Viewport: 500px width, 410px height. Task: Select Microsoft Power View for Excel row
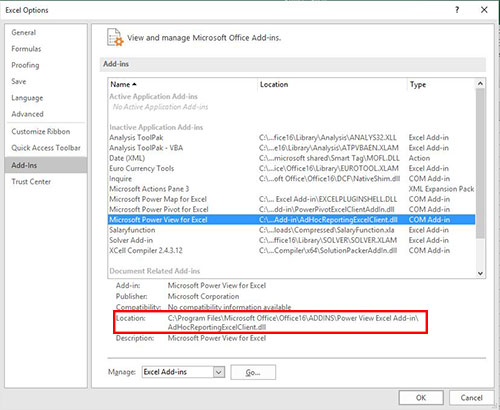tap(292, 220)
